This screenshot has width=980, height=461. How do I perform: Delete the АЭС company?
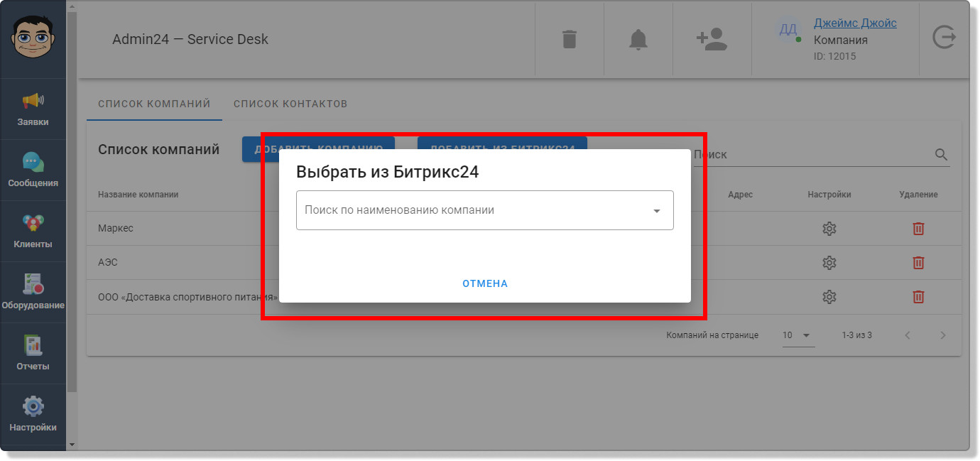pos(918,263)
